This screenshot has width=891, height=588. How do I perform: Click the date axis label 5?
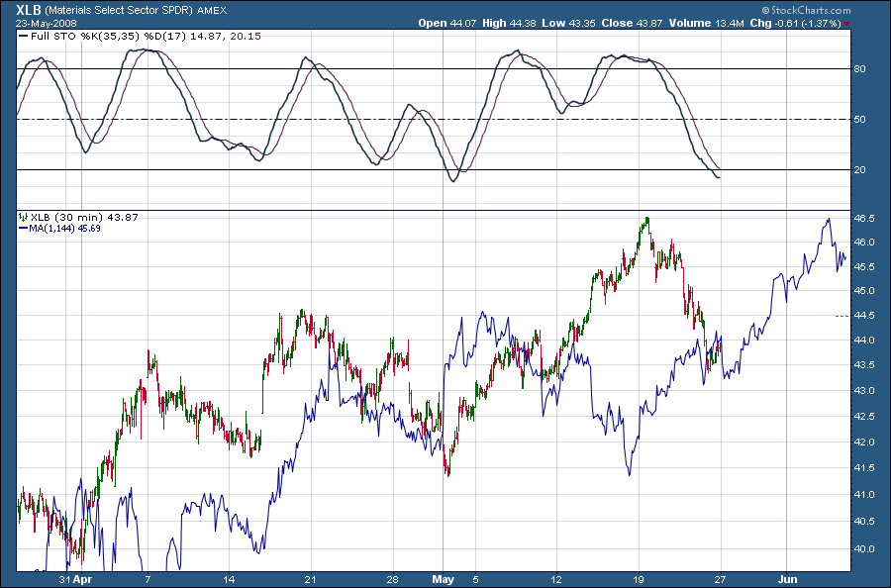475,579
